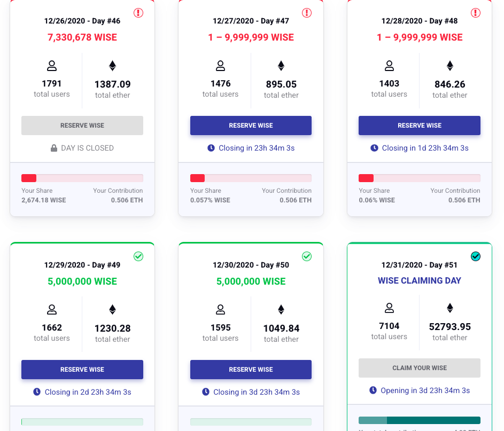Click RESERVE WISE button for Day #47

click(x=251, y=126)
